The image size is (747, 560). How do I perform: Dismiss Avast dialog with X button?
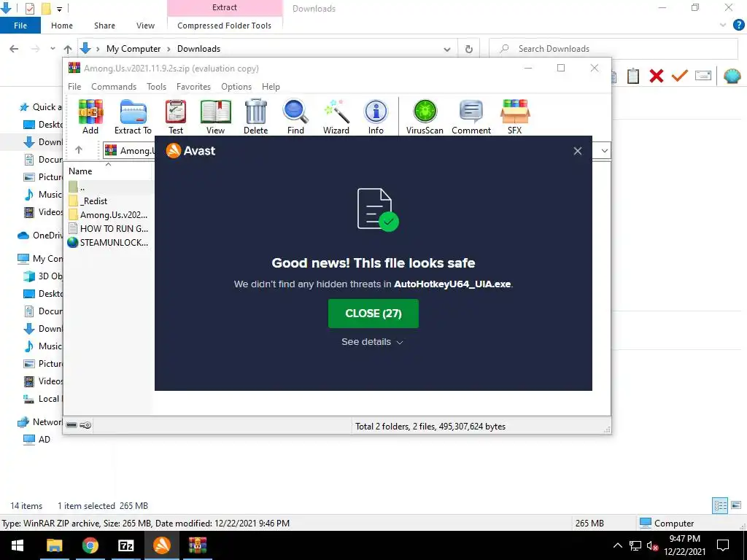578,151
